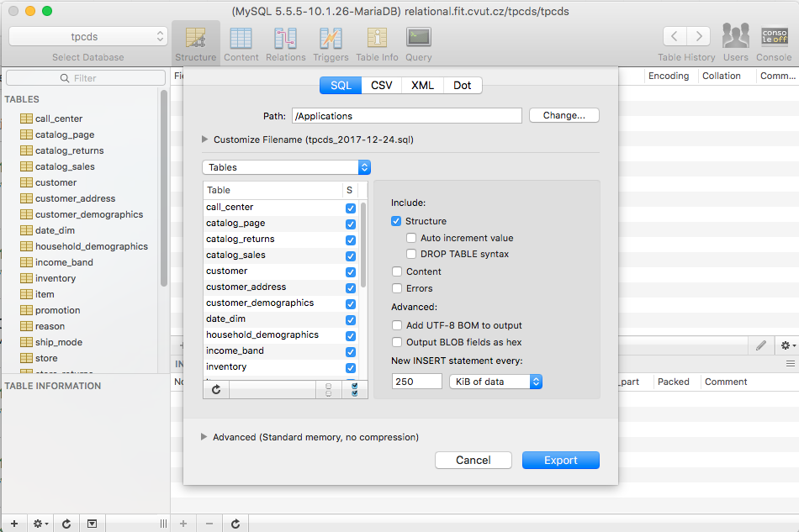The height and width of the screenshot is (532, 799).
Task: Open sidebar gear actions menu
Action: coord(40,524)
